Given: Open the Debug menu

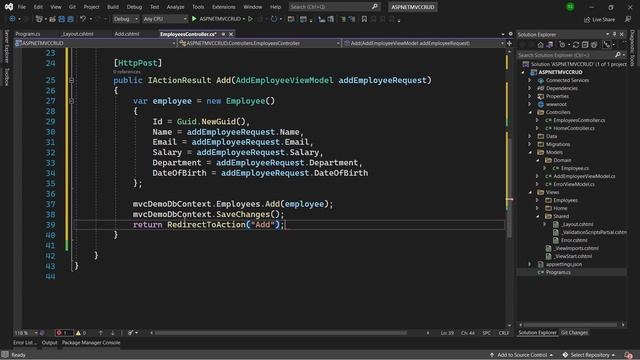Looking at the screenshot, I should [x=134, y=7].
